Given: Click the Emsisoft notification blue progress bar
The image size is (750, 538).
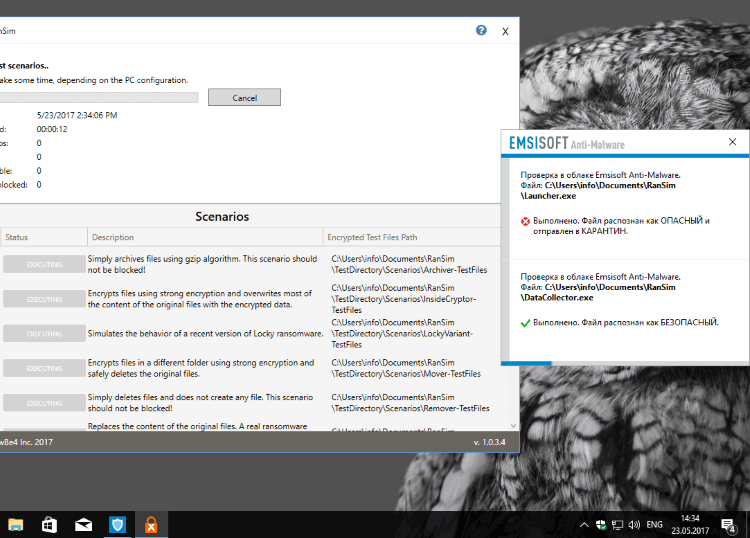Looking at the screenshot, I should click(526, 363).
